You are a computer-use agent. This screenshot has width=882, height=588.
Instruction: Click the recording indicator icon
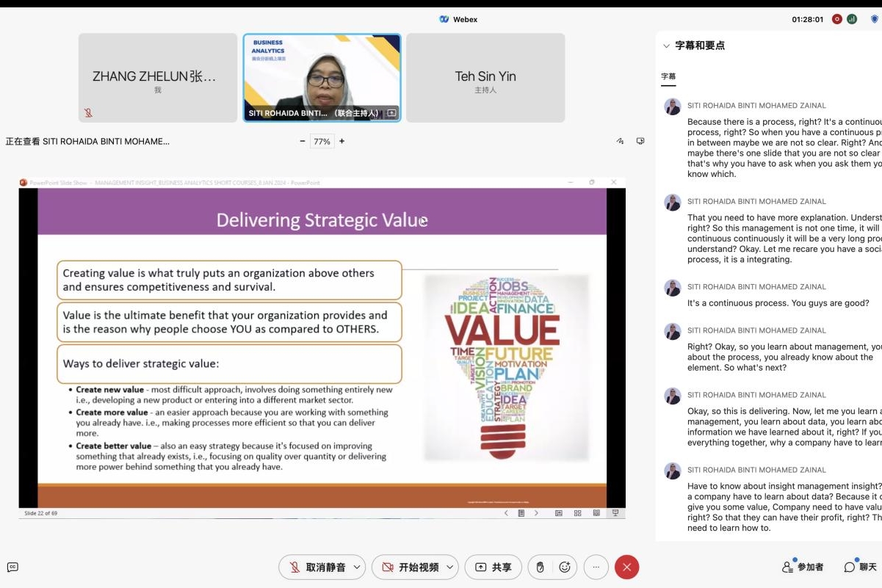pyautogui.click(x=836, y=19)
